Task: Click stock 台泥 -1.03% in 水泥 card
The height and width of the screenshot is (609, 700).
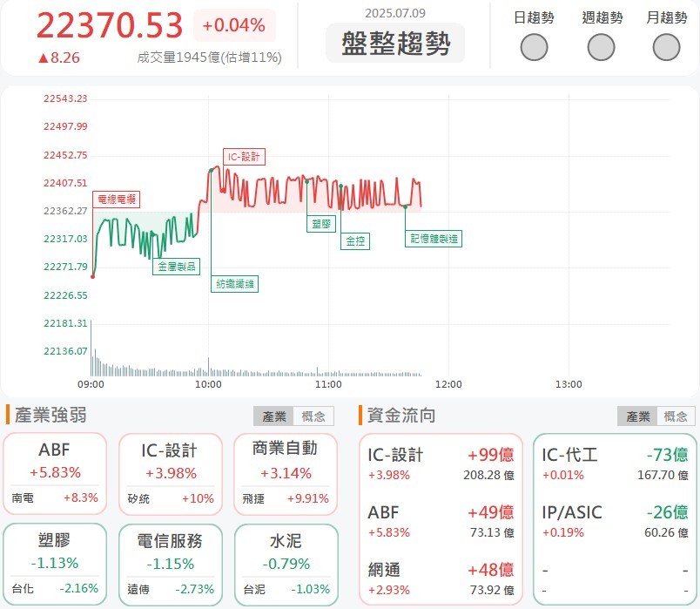Action: (x=286, y=589)
